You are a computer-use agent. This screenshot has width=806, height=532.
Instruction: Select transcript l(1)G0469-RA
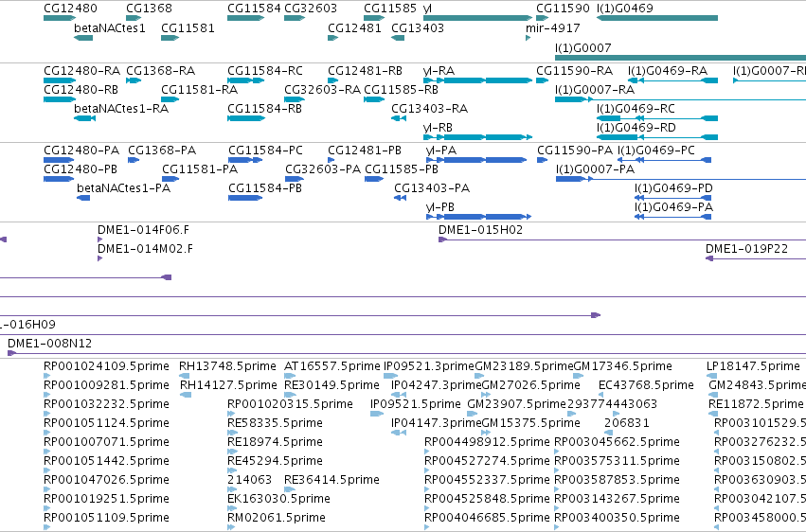point(672,80)
